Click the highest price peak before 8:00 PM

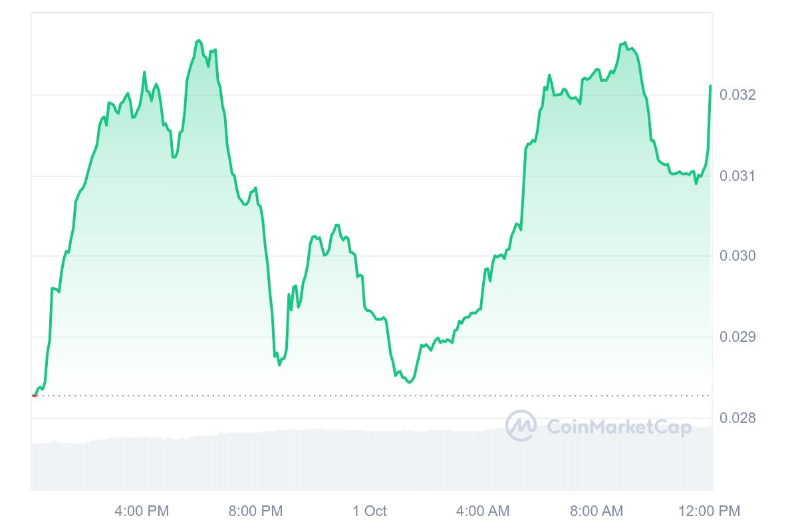click(199, 41)
